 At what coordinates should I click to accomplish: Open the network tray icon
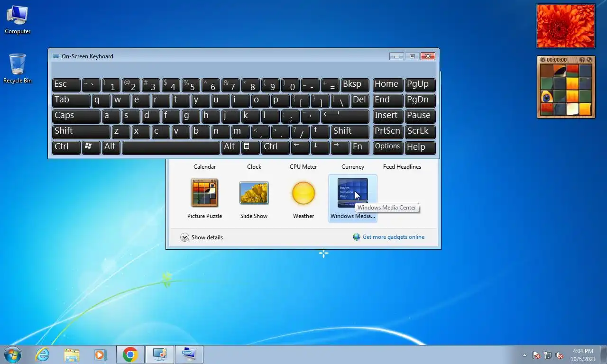548,355
